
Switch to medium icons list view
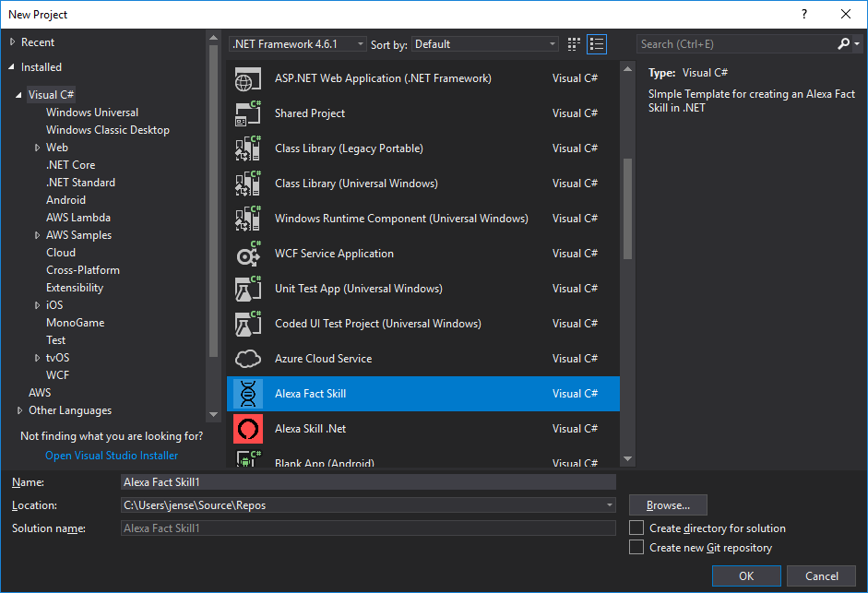[x=597, y=44]
